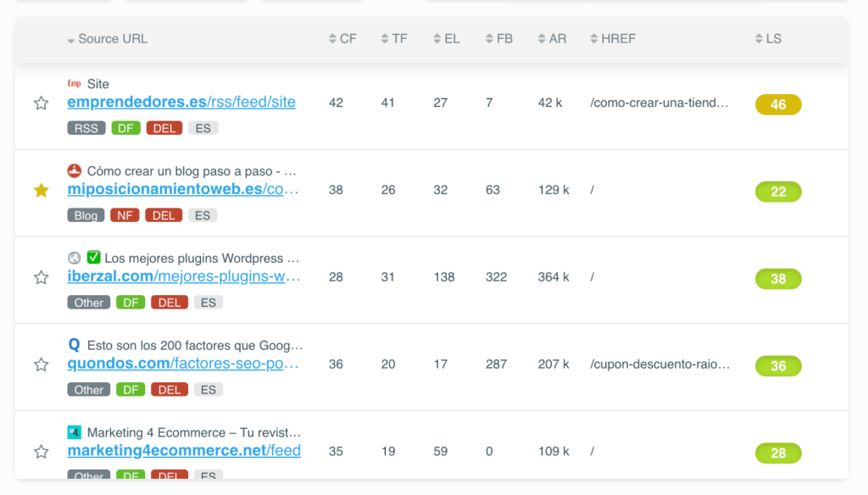The image size is (868, 495).
Task: Star the marketing4ecommerce.net row
Action: point(41,452)
